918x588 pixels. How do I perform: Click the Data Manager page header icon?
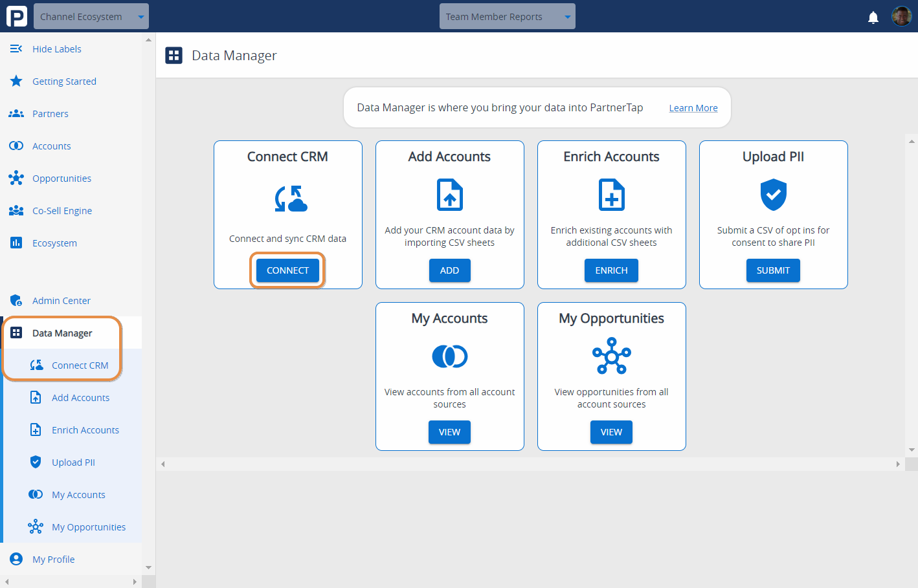coord(174,56)
